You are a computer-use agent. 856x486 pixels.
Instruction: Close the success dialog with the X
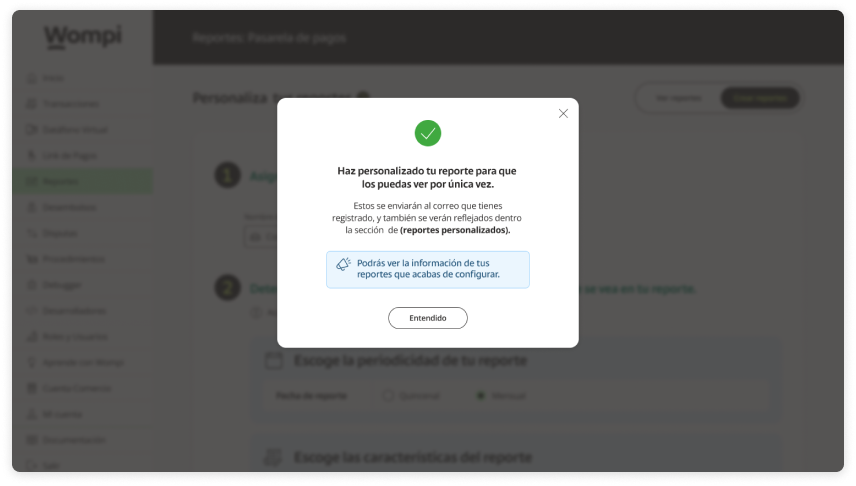click(563, 114)
